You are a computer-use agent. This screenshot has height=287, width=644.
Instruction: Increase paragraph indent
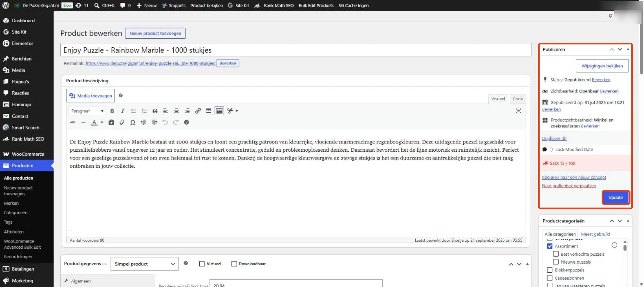pos(154,122)
